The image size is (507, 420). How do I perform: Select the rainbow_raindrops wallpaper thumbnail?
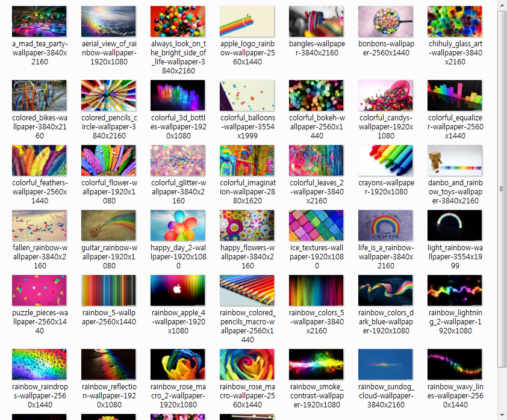tap(39, 364)
